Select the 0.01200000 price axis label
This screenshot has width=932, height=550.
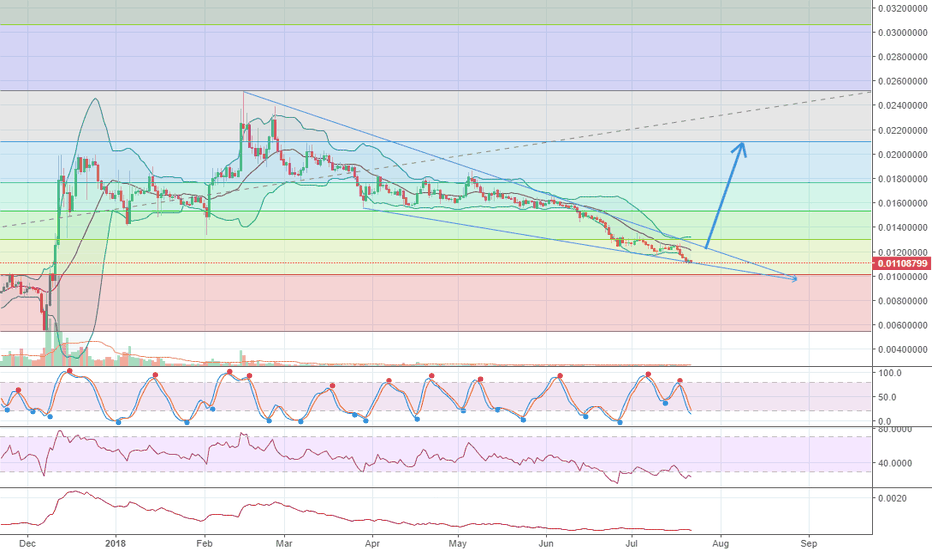pos(903,252)
